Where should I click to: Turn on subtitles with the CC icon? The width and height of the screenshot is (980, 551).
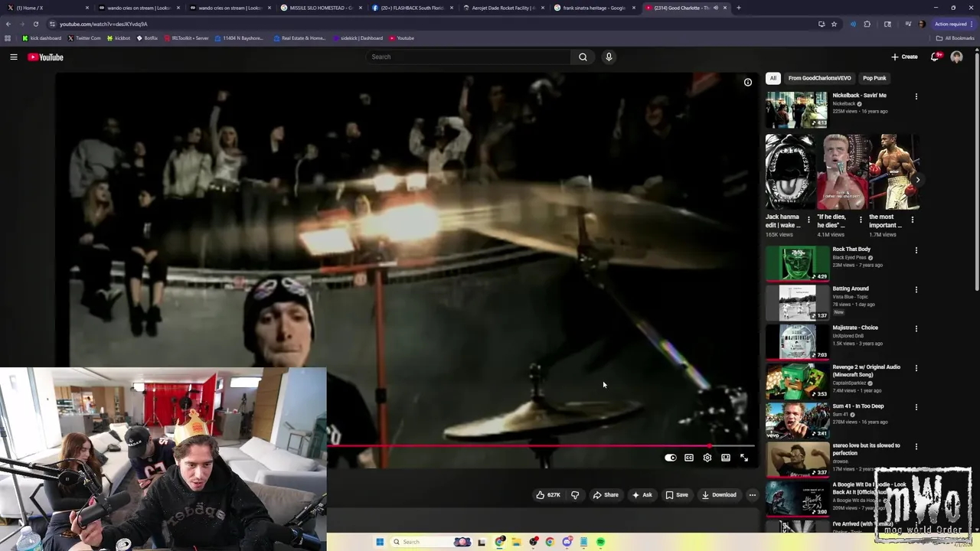(689, 458)
